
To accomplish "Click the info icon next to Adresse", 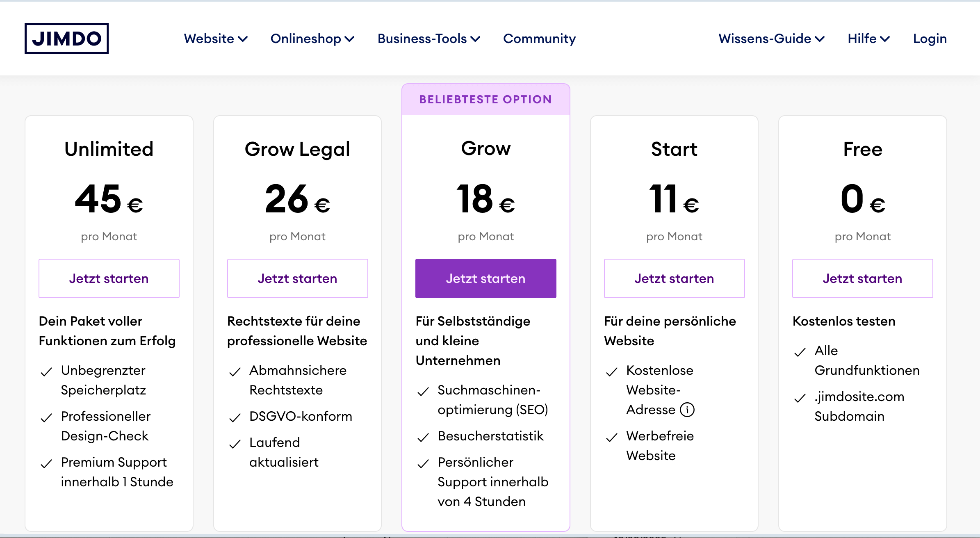I will [687, 410].
